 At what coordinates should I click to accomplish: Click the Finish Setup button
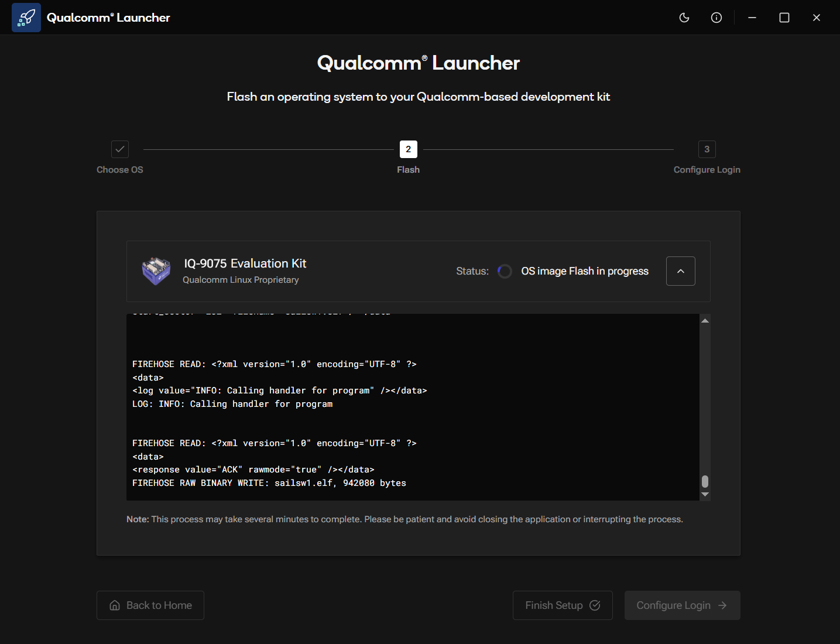tap(563, 605)
